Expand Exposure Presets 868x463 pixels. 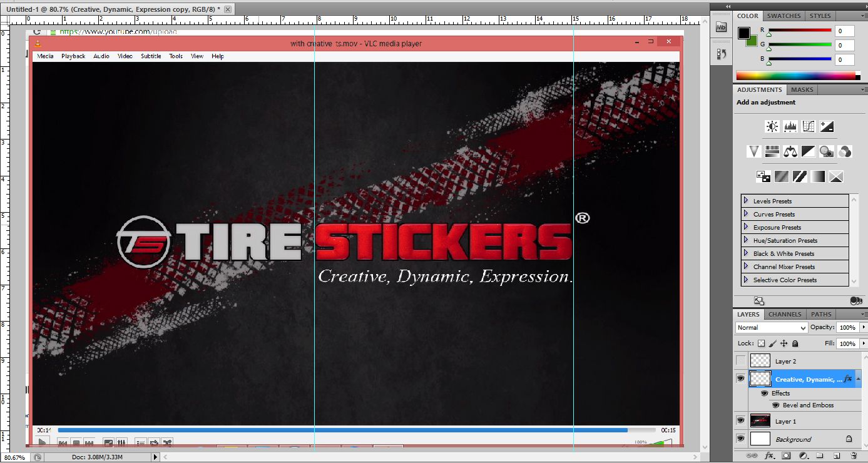pyautogui.click(x=746, y=227)
